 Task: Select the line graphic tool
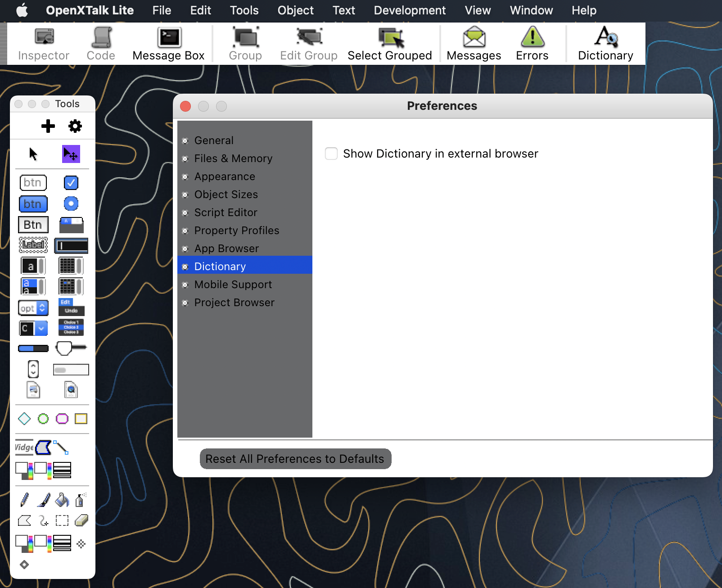(x=61, y=447)
